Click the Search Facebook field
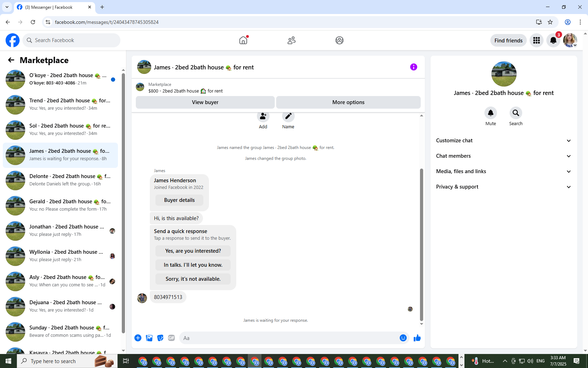This screenshot has width=588, height=368. [x=71, y=40]
